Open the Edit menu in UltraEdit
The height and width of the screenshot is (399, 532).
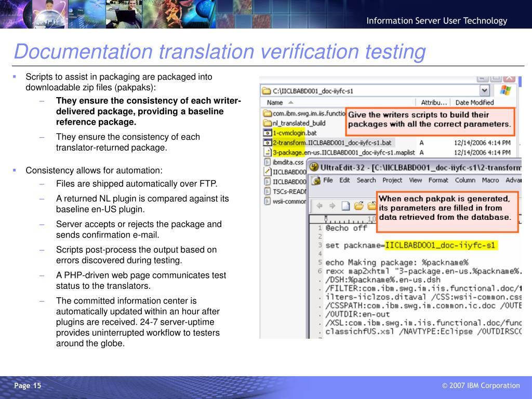344,180
